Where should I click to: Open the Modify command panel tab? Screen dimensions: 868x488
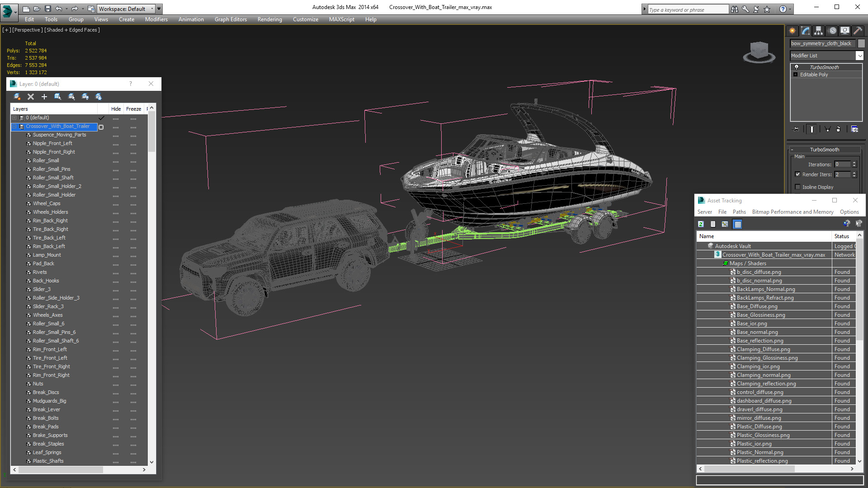coord(806,31)
